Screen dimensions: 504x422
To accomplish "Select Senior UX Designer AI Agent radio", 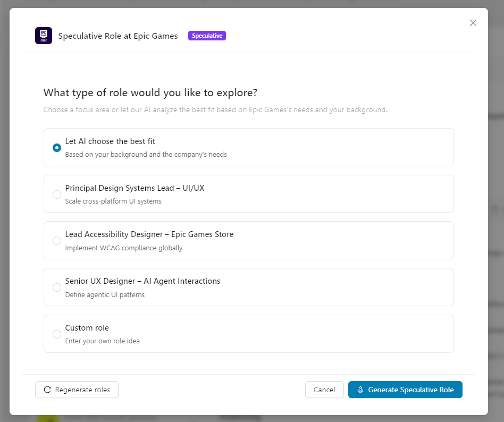I will coord(57,288).
